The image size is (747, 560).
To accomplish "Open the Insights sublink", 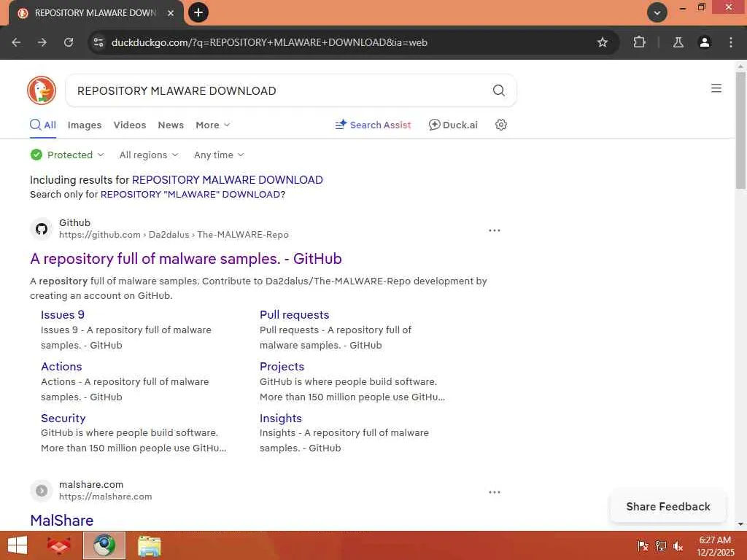I will click(281, 418).
